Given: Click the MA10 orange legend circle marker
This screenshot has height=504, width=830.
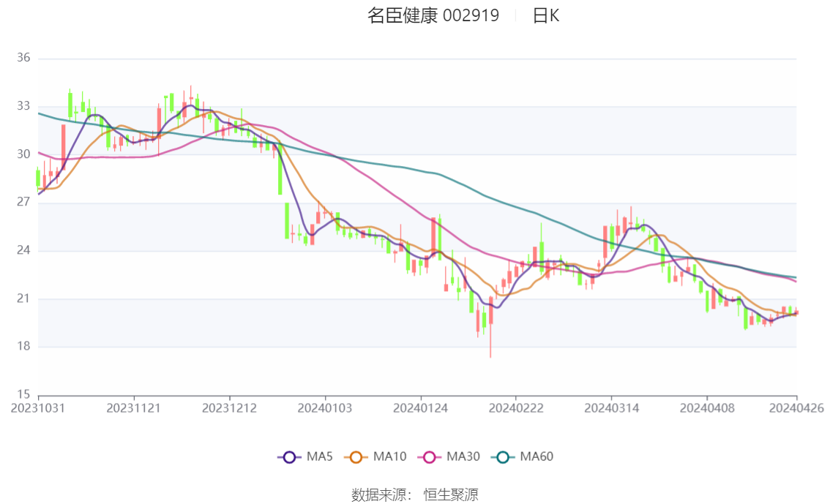Looking at the screenshot, I should tap(356, 457).
